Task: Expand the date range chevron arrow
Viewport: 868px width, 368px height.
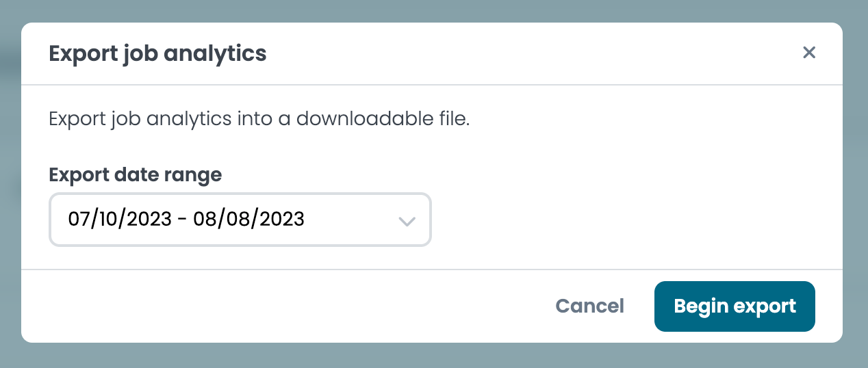Action: [x=407, y=221]
